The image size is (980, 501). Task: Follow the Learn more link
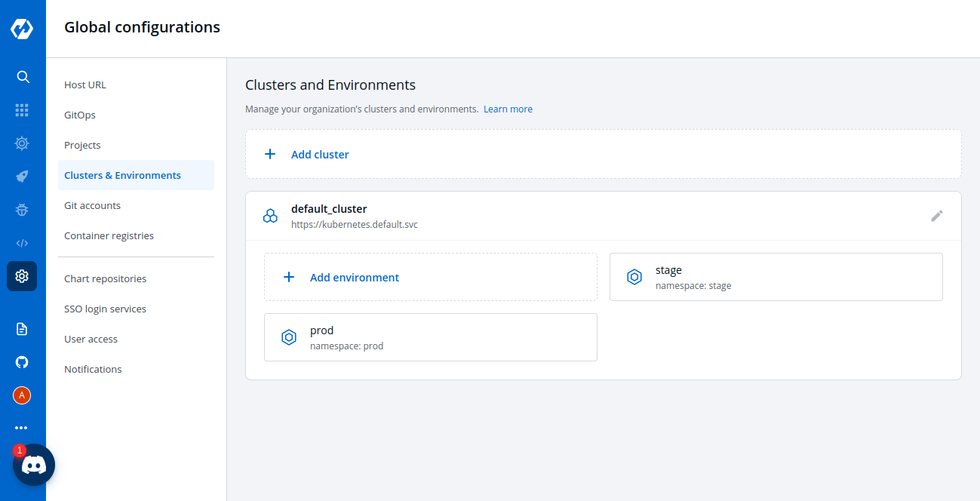coord(508,109)
